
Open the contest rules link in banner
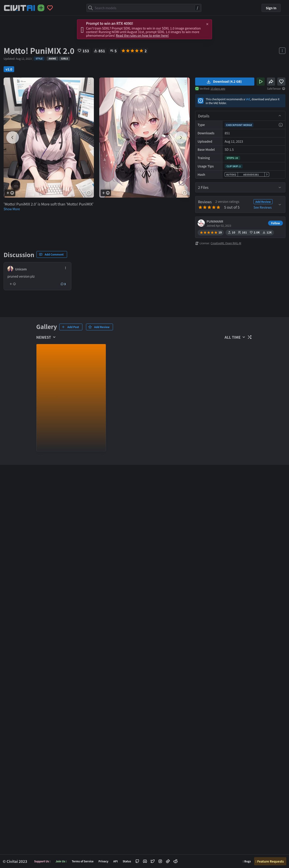click(142, 35)
